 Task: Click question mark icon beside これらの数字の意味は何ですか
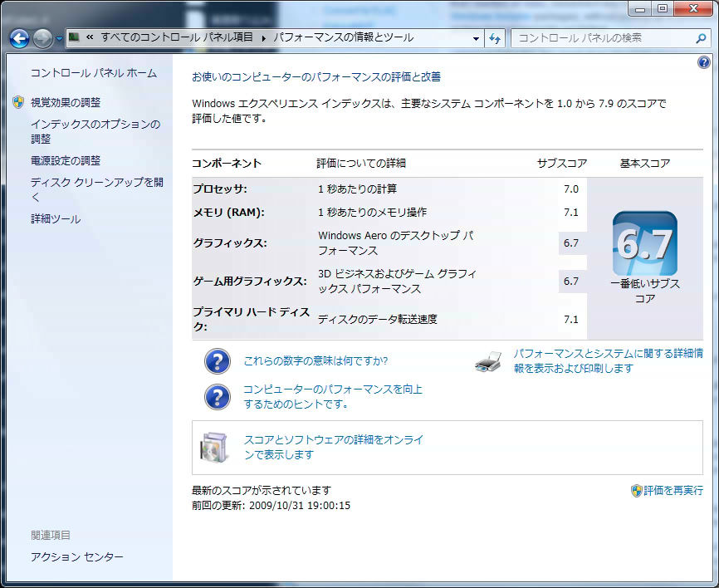217,361
